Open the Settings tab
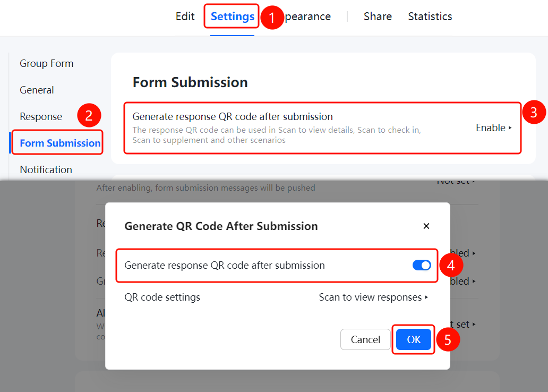The image size is (548, 392). pyautogui.click(x=233, y=16)
